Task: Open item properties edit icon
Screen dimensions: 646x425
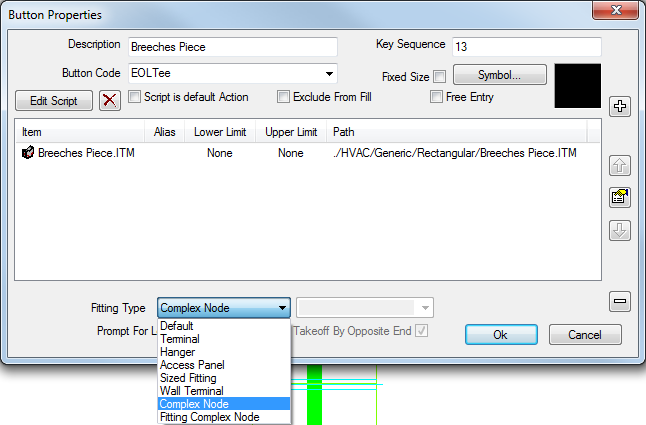Action: pos(620,197)
